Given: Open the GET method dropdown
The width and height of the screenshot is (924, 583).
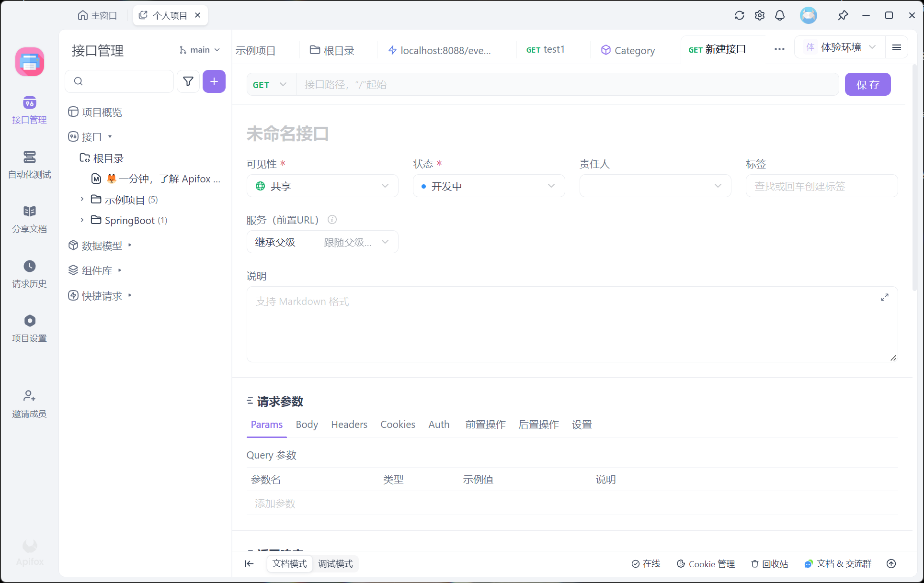Looking at the screenshot, I should (270, 85).
